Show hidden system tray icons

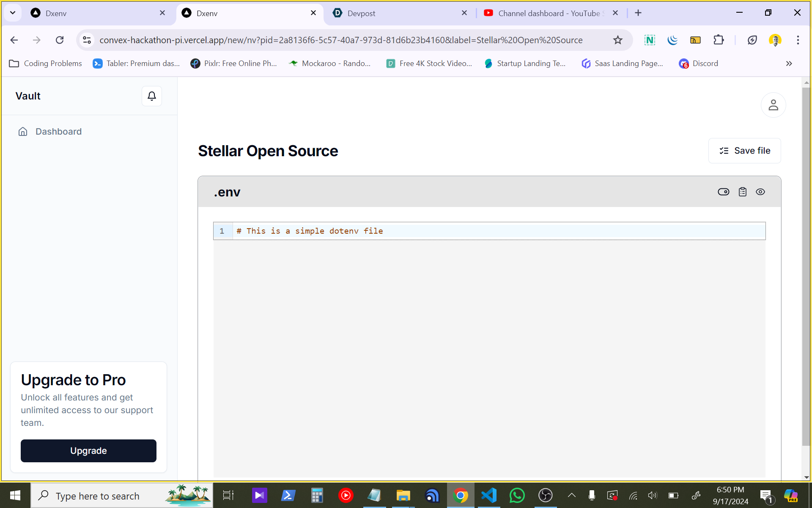tap(571, 495)
